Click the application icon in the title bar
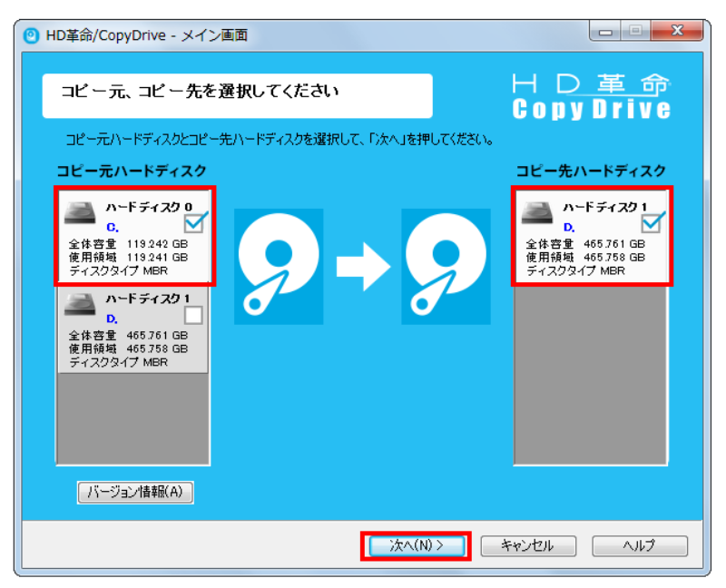Image resolution: width=726 pixels, height=588 pixels. pos(31,35)
